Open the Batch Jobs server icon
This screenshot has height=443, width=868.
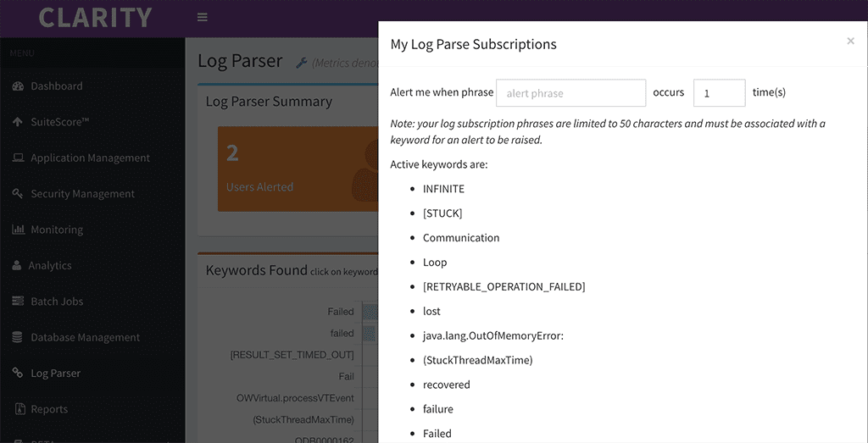click(19, 302)
